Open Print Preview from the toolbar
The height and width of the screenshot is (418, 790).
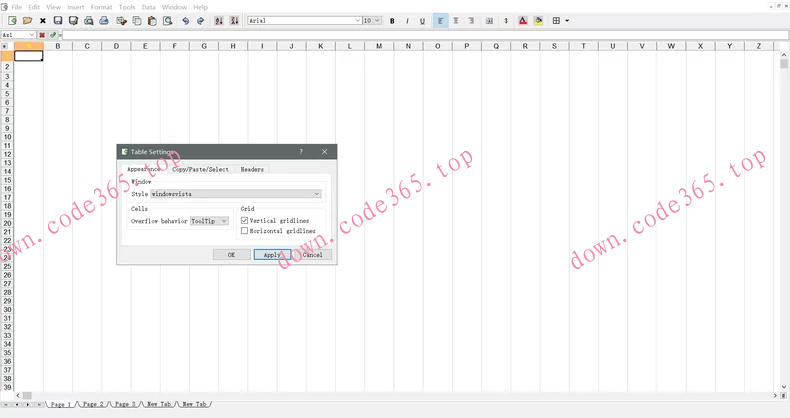[x=89, y=21]
